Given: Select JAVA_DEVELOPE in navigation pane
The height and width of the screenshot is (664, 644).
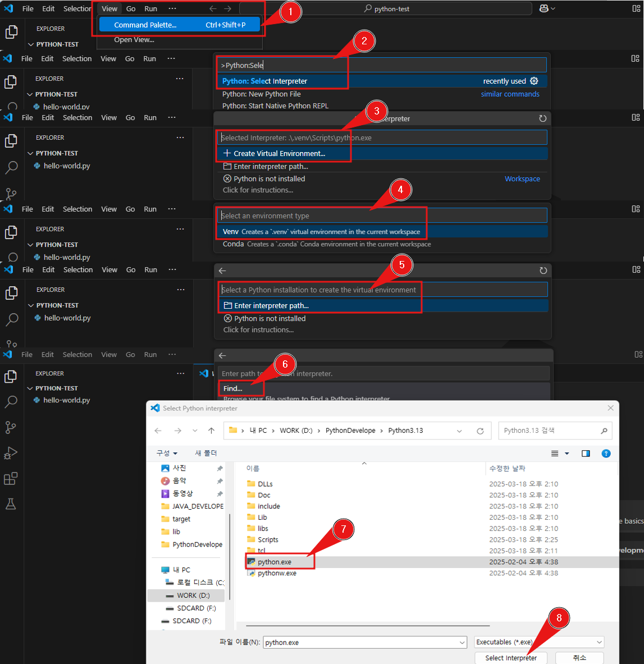Looking at the screenshot, I should pos(193,506).
